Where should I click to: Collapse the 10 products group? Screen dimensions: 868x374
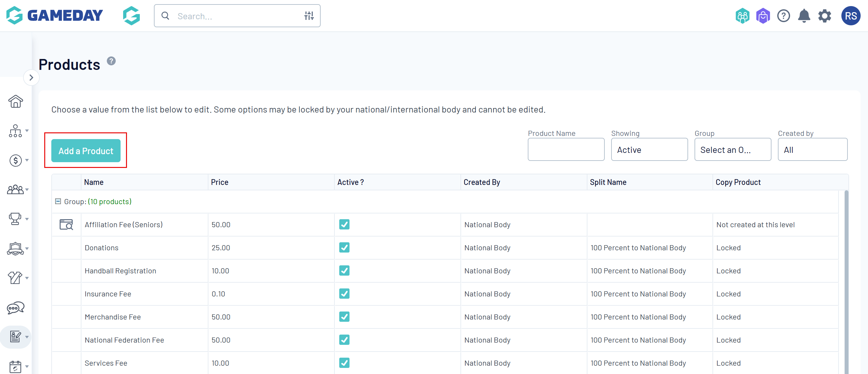point(58,201)
